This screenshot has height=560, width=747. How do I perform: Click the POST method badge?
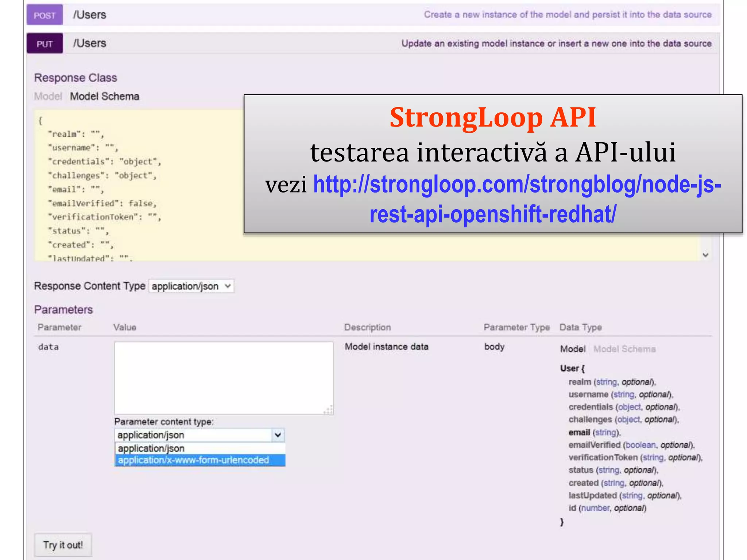(44, 15)
